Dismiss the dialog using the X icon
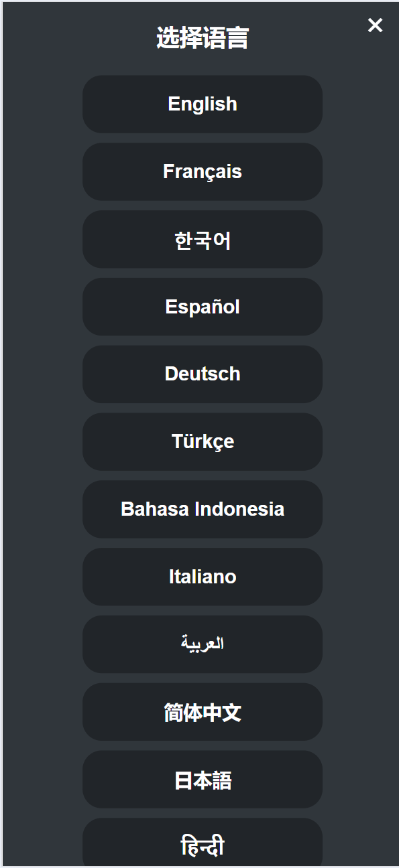This screenshot has height=868, width=399. coord(375,25)
